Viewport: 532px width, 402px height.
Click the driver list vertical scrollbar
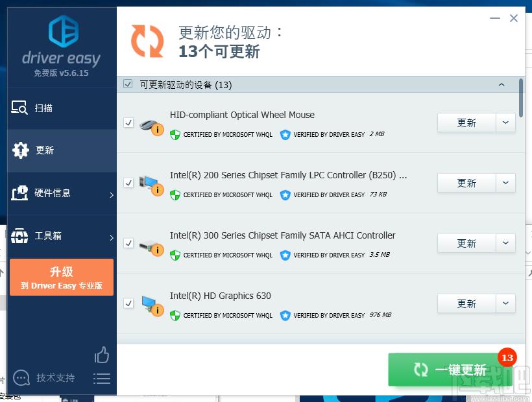[521, 98]
